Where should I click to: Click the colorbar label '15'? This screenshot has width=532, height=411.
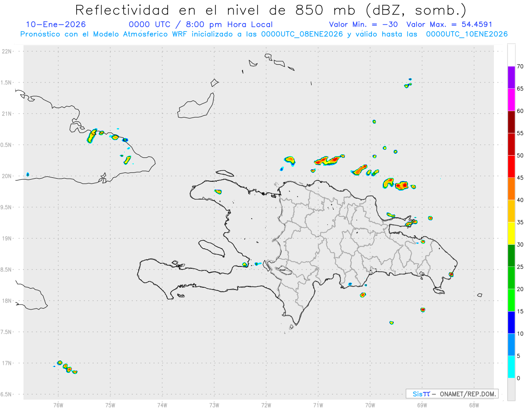coord(520,311)
